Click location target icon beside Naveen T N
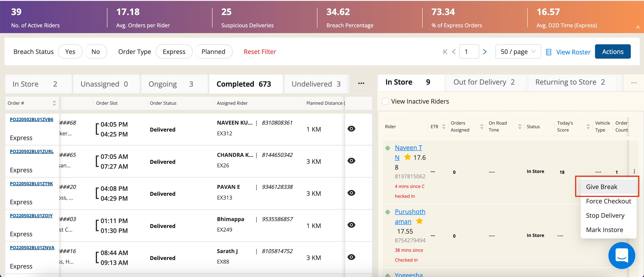The width and height of the screenshot is (644, 277). pyautogui.click(x=387, y=148)
